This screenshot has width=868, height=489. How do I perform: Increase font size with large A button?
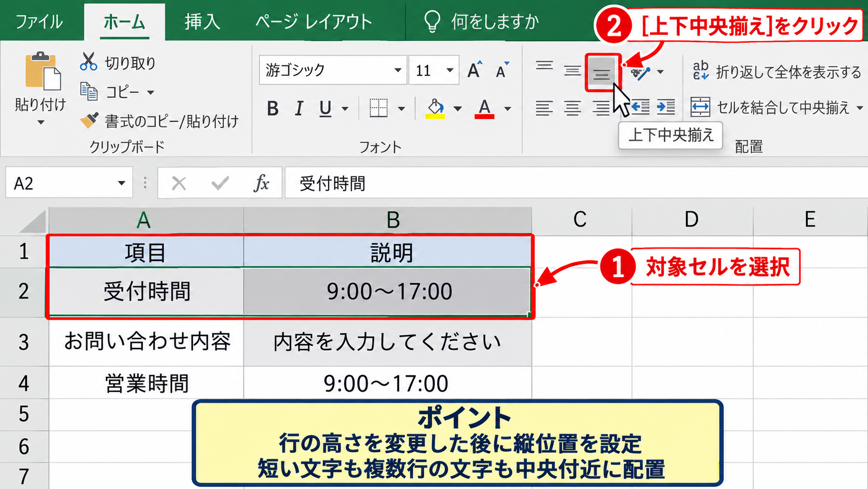(x=474, y=70)
